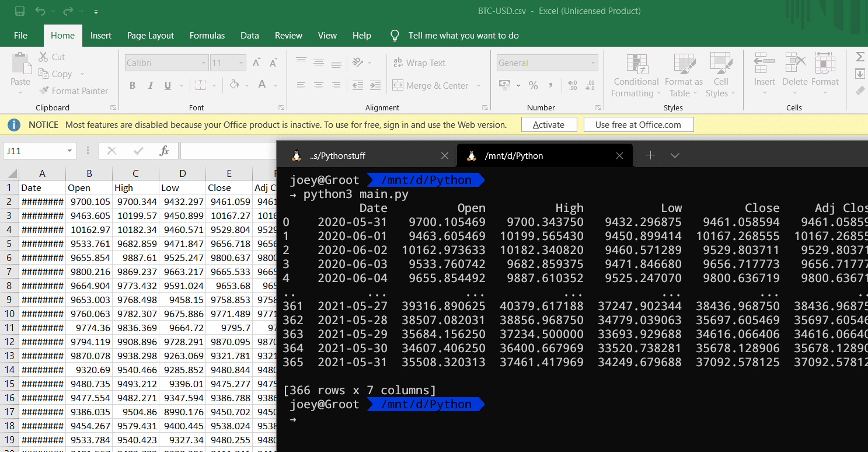
Task: Click the Font Color letter A swatch
Action: tap(262, 85)
